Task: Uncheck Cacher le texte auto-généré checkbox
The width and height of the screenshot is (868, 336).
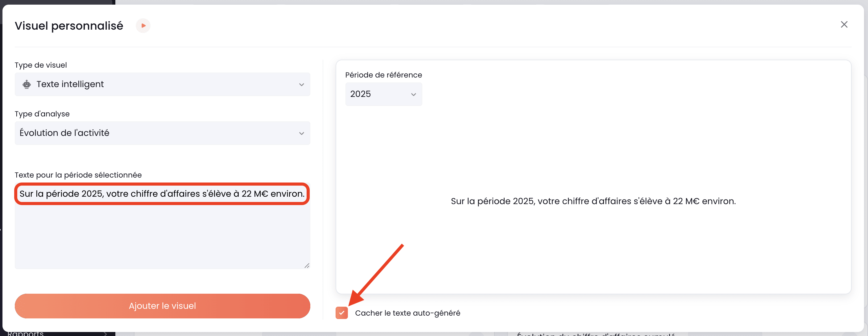Action: pyautogui.click(x=341, y=313)
